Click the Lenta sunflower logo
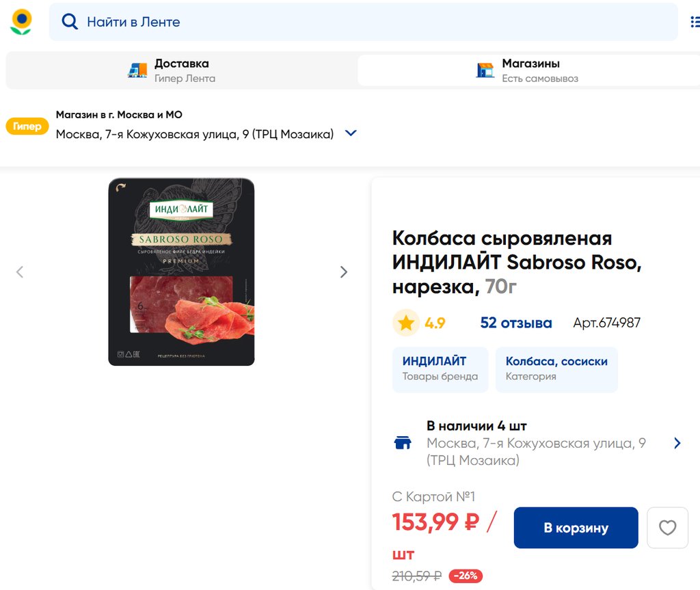Screen dimensions: 700x590 (21, 22)
